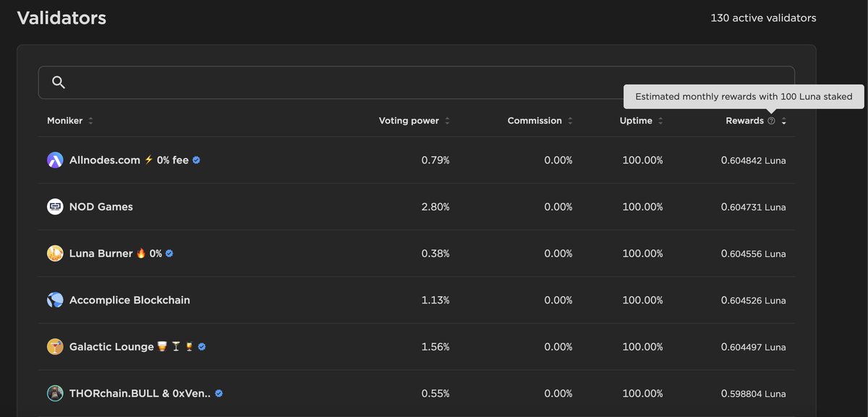This screenshot has height=417, width=868.
Task: Click 1.56% voting power cell
Action: point(435,347)
